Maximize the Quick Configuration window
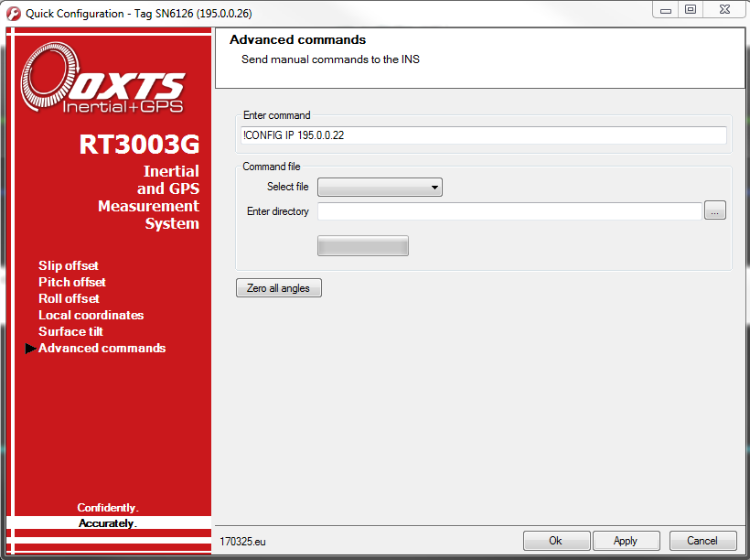The width and height of the screenshot is (750, 560). coord(691,9)
